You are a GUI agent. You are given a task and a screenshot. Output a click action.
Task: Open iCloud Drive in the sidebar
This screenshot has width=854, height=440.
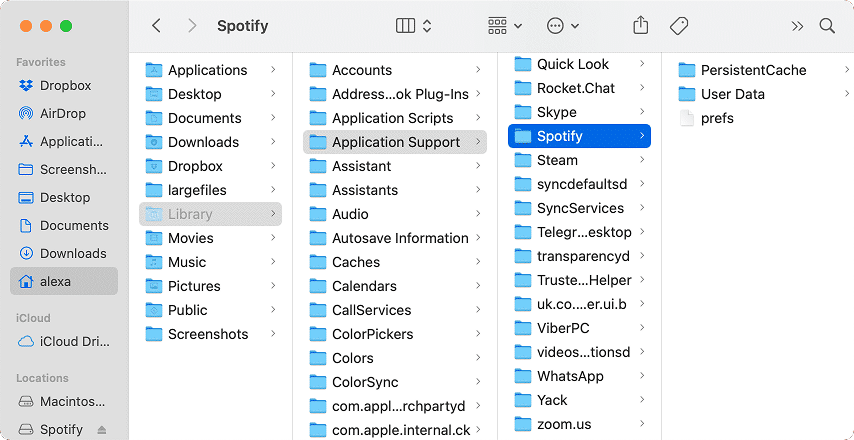64,341
